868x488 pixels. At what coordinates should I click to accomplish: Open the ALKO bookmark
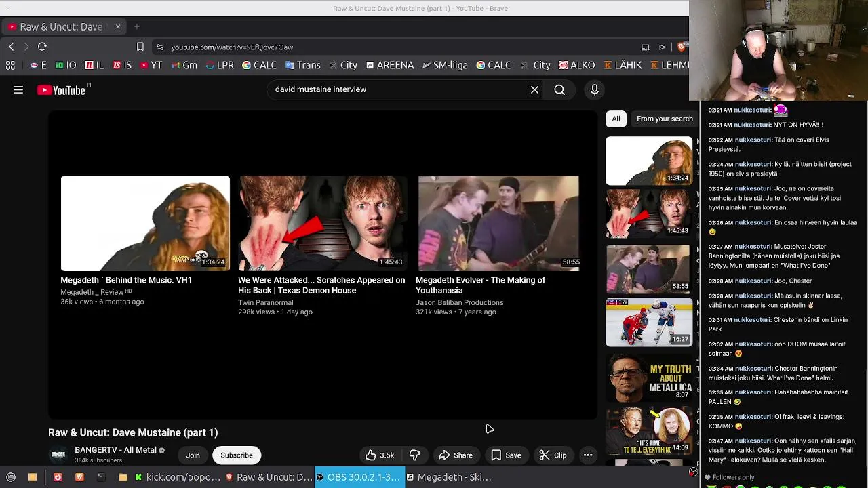pos(576,65)
